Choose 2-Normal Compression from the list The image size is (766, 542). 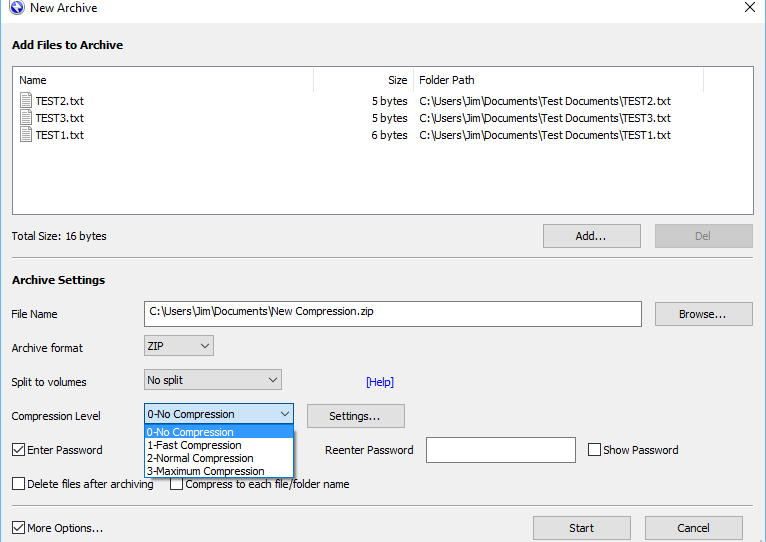pos(219,458)
